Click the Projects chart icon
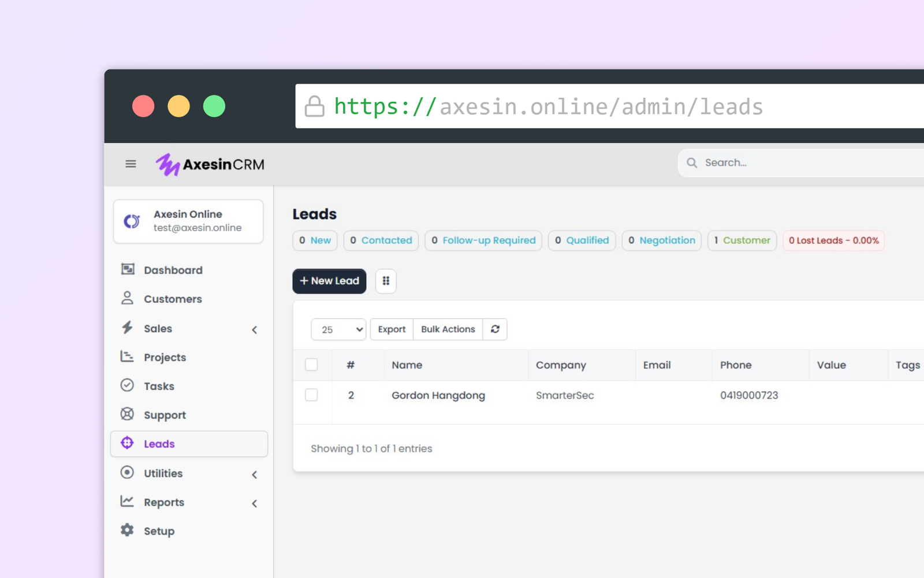This screenshot has height=578, width=924. (x=127, y=357)
